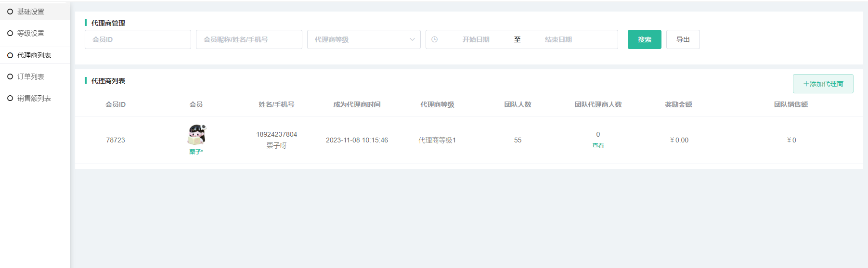Screen dimensions: 868x268
Task: Click the circle icon beside 等级设置
Action: [10, 33]
